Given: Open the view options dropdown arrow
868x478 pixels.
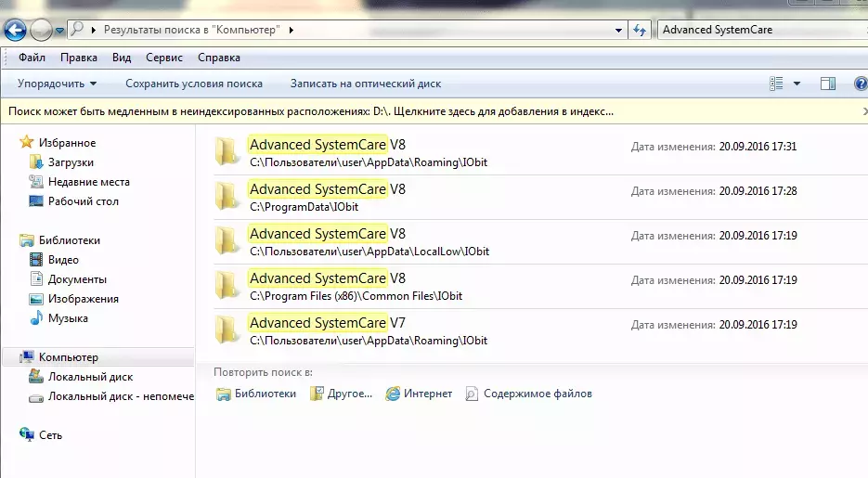Looking at the screenshot, I should click(x=797, y=84).
